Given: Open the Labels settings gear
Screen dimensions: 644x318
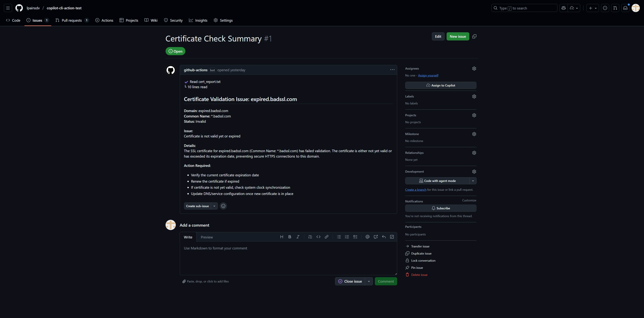Looking at the screenshot, I should (474, 96).
